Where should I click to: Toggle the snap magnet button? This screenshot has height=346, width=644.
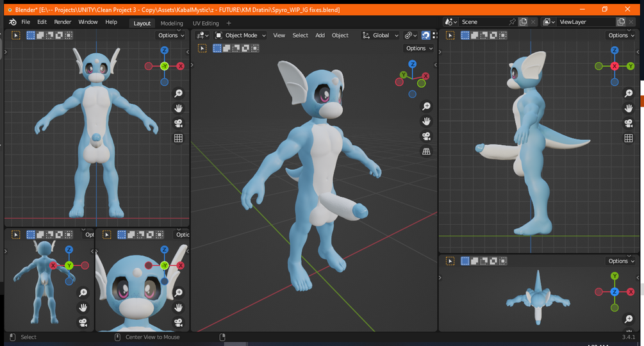(x=425, y=35)
